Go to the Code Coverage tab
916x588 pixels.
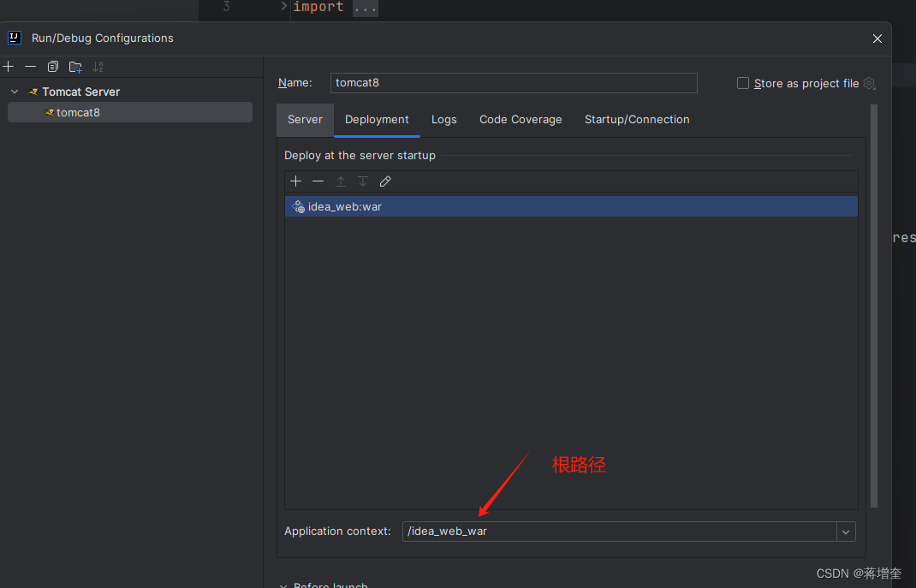click(x=520, y=120)
